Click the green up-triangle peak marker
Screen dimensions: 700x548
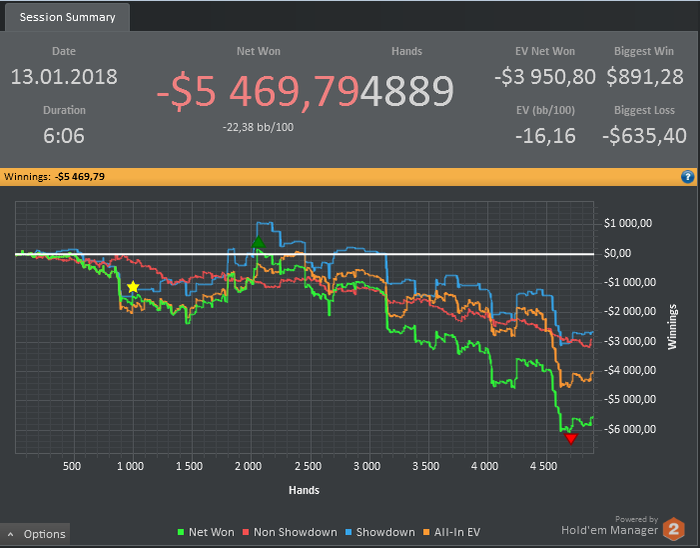coord(258,243)
